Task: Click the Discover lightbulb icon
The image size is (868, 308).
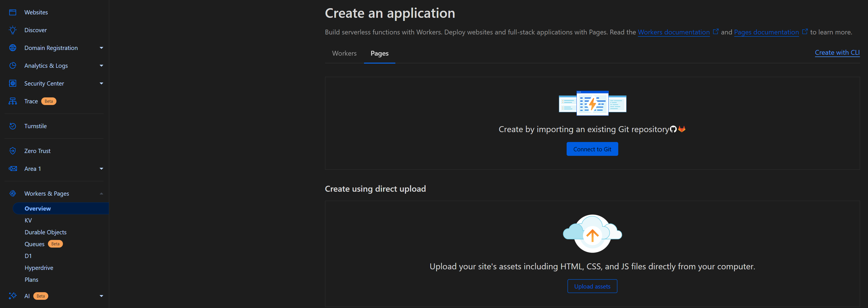Action: pos(13,30)
